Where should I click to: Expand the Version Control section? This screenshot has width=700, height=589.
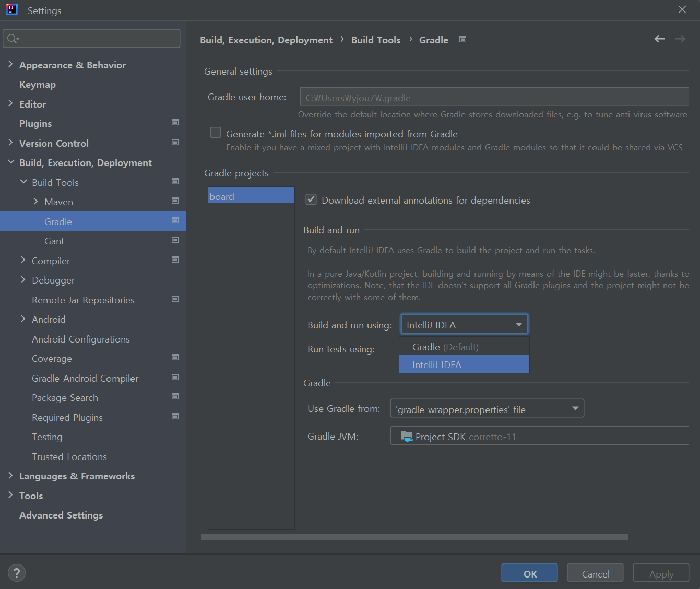(x=10, y=142)
